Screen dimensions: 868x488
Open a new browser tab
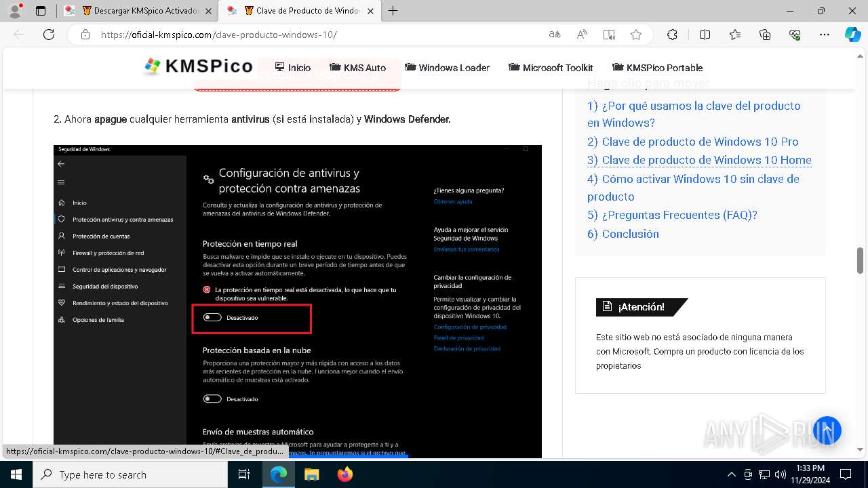(393, 11)
